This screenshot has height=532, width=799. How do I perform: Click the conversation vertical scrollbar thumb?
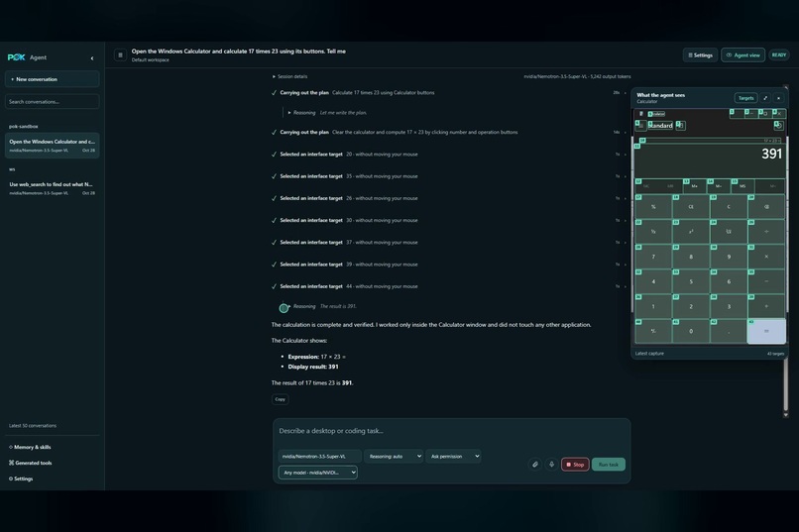(x=786, y=384)
